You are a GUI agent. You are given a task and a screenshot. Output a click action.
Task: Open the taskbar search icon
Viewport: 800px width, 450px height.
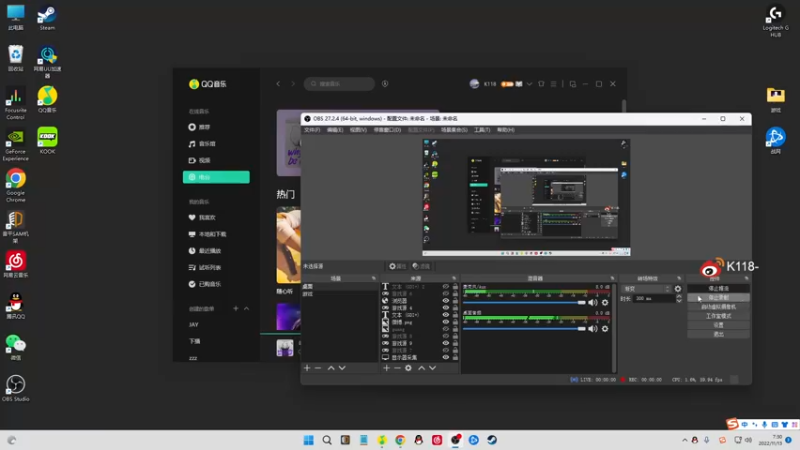pos(327,440)
